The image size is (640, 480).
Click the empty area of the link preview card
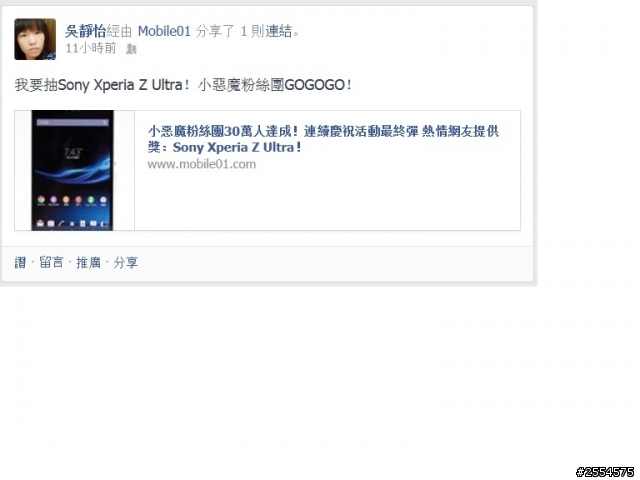327,200
